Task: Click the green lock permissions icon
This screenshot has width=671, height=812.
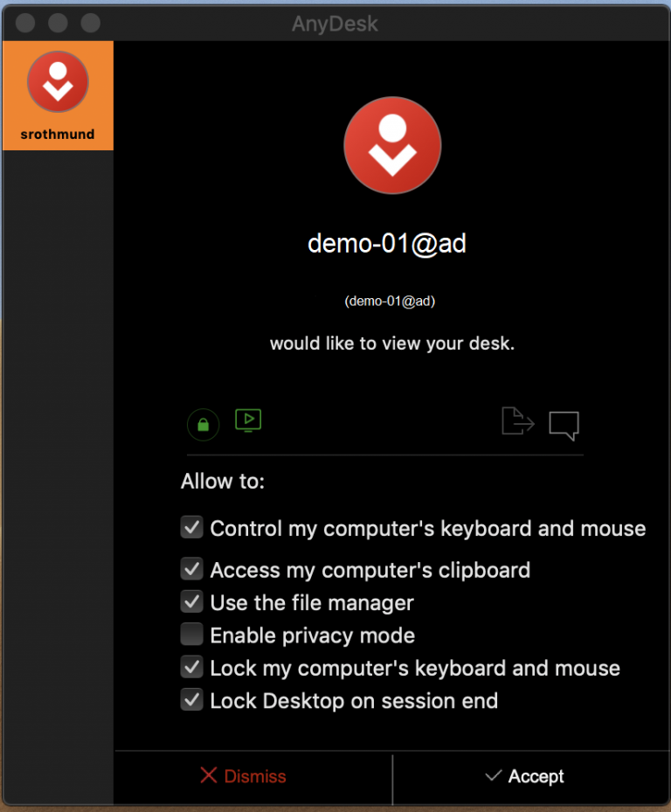Action: coord(203,424)
